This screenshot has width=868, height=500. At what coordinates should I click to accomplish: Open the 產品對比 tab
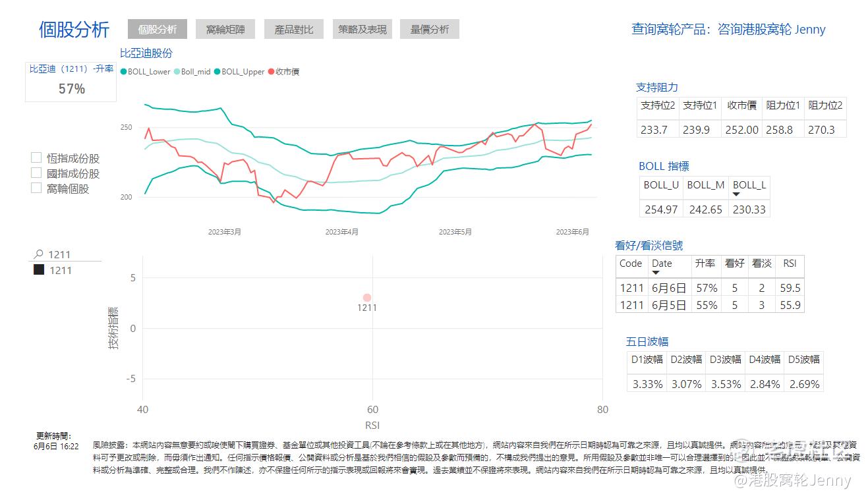[x=294, y=29]
